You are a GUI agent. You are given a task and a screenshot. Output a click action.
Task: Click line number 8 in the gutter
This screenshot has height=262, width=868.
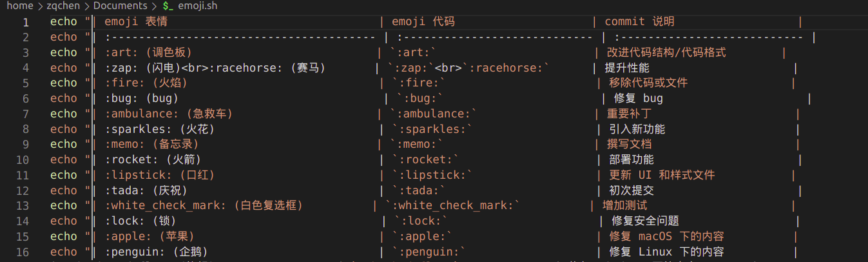(26, 129)
